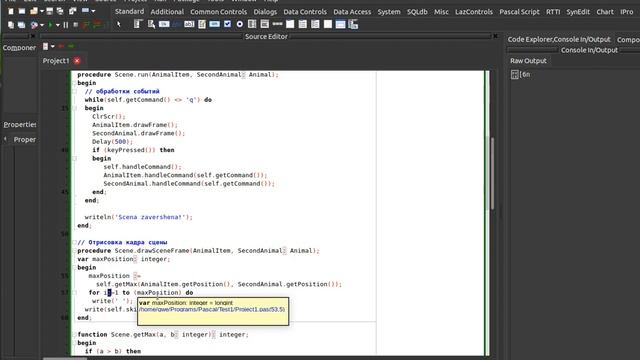This screenshot has width=640, height=360.
Task: Select the TGroupBox component icon
Action: 290,24
